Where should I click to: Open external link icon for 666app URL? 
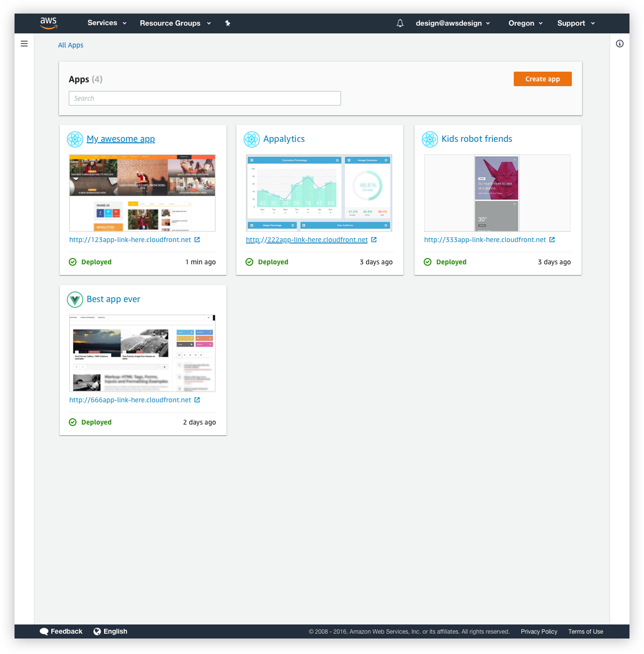coord(197,400)
